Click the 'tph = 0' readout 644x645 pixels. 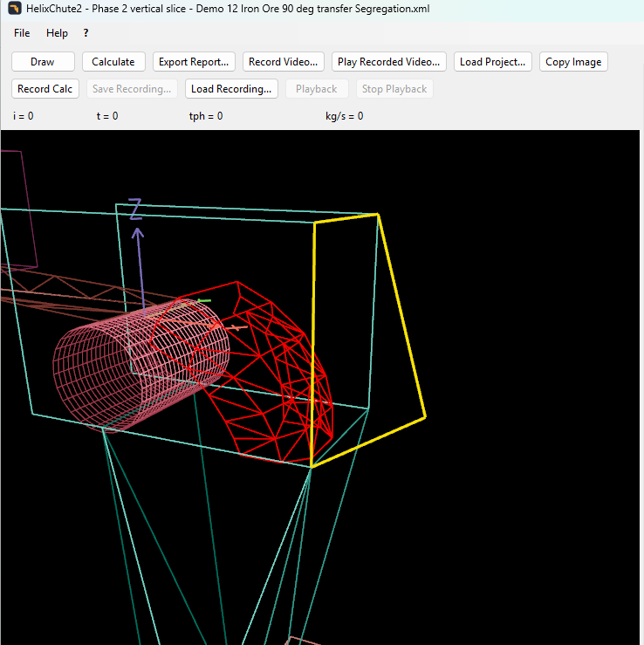tap(206, 116)
